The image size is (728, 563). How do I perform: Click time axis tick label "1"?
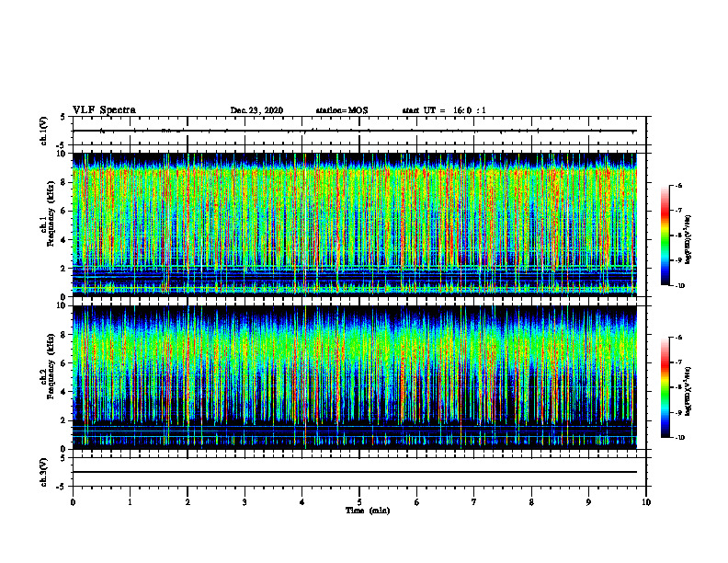point(130,502)
